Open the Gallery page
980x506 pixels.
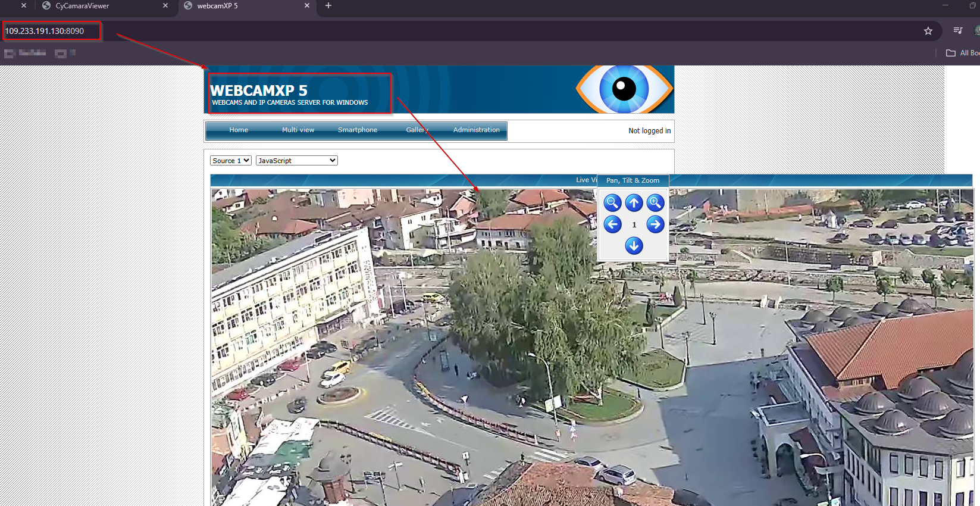click(x=417, y=130)
